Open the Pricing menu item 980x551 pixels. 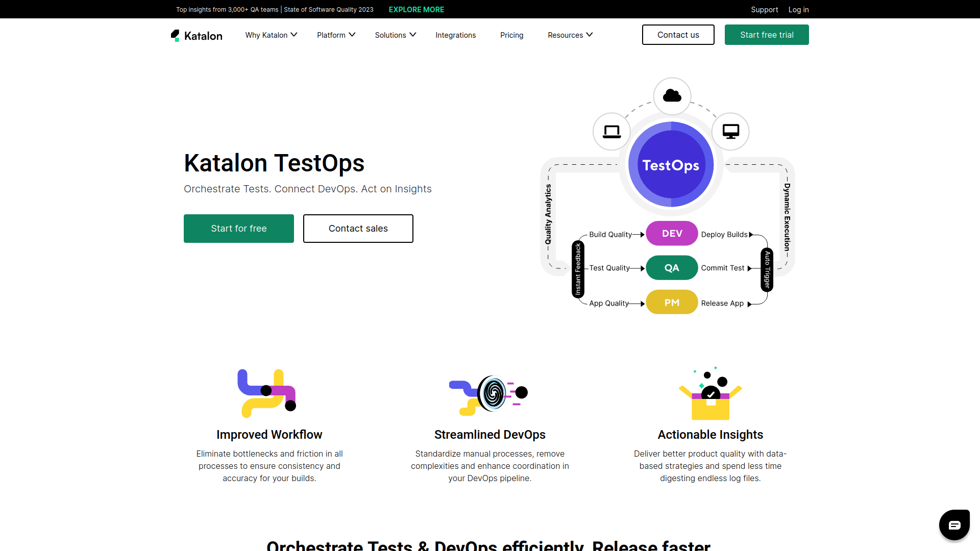[511, 35]
